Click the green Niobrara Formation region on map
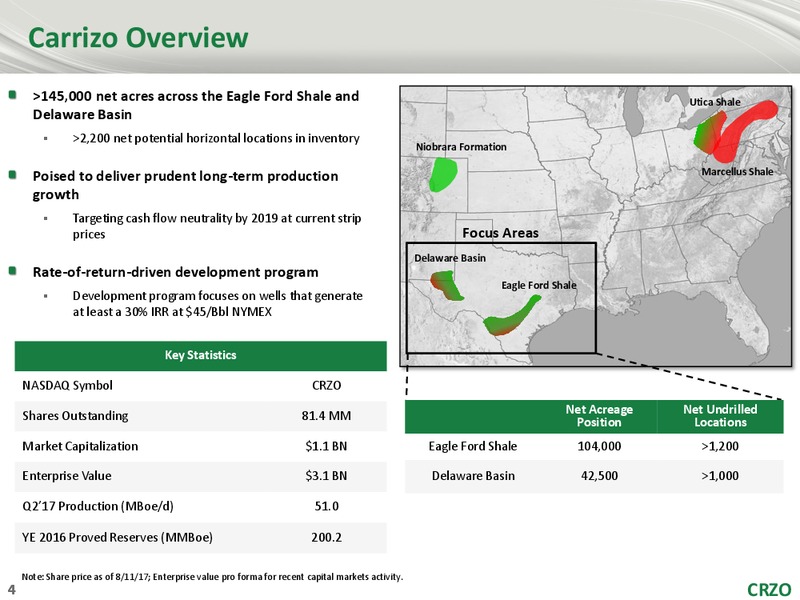800x600 pixels. [442, 175]
